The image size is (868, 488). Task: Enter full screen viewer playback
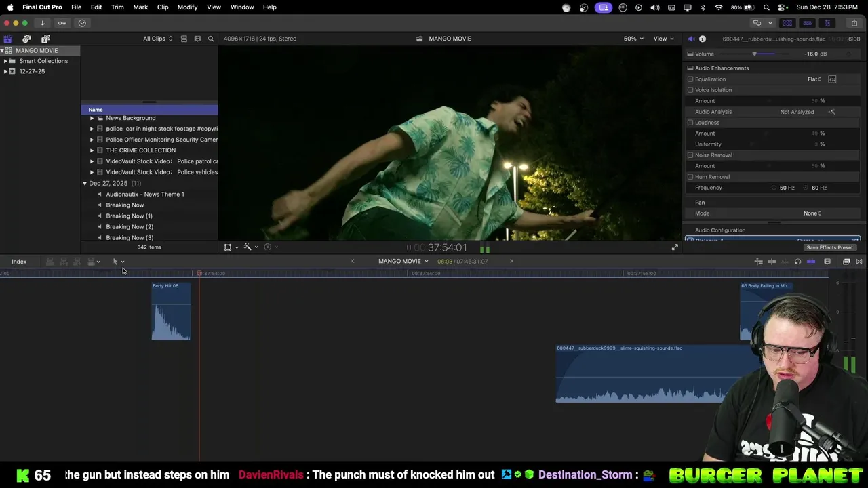click(x=674, y=247)
